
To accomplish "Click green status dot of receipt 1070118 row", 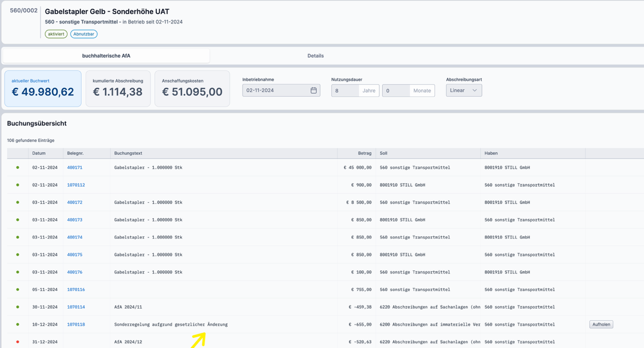I will [x=18, y=325].
